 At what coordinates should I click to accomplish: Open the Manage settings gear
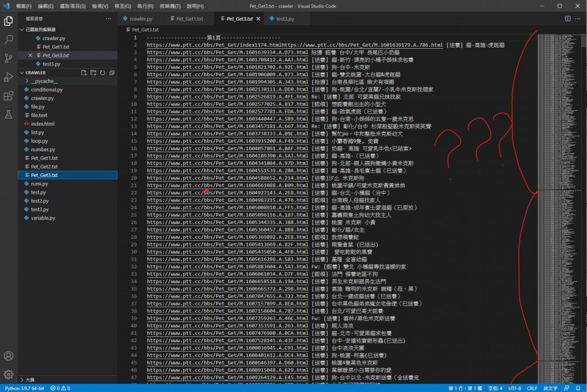click(x=8, y=374)
